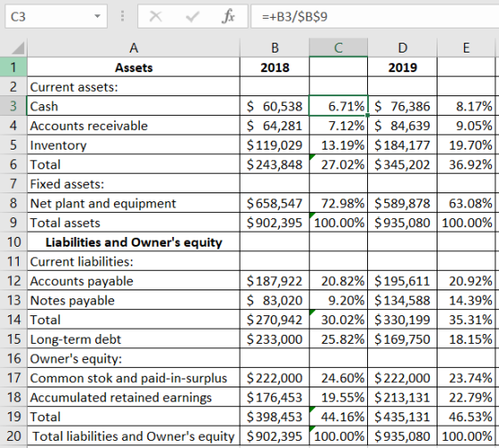Click the $134,588 cell
499x448 pixels.
coord(403,300)
